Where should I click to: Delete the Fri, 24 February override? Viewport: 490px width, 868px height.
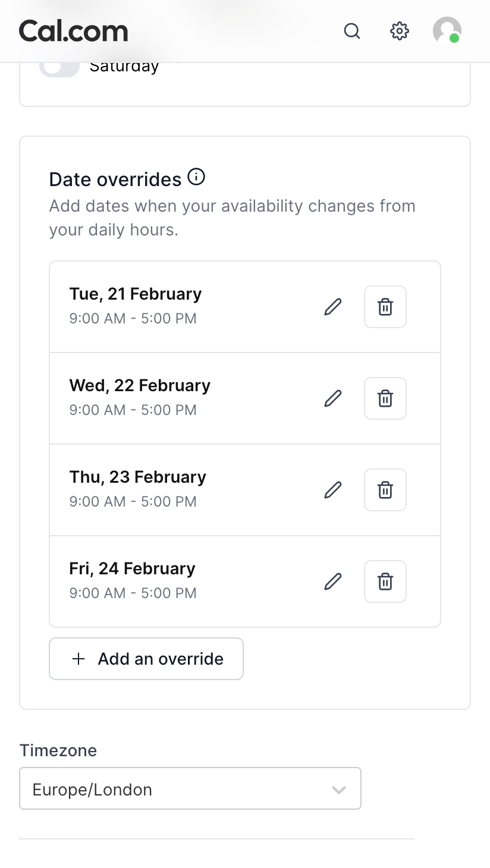(385, 581)
